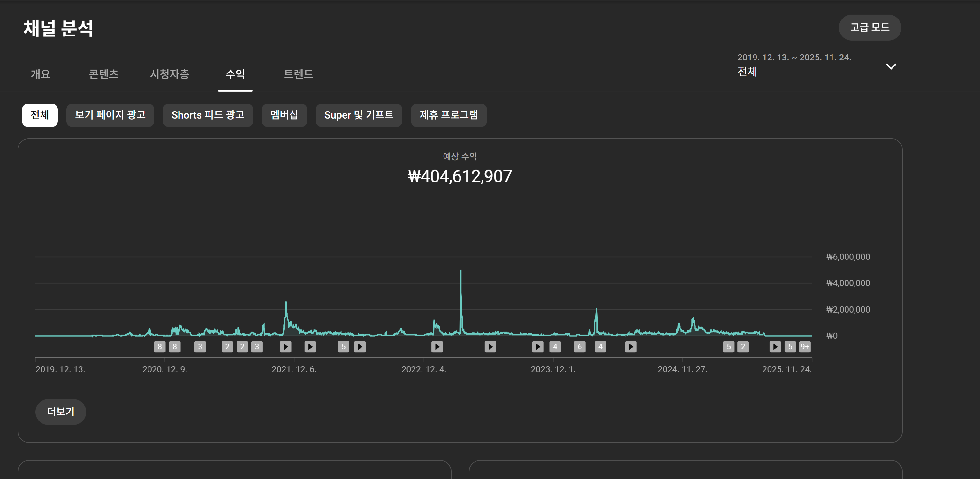The height and width of the screenshot is (479, 980).
Task: Click the 9+ videos marker on timeline
Action: point(804,346)
